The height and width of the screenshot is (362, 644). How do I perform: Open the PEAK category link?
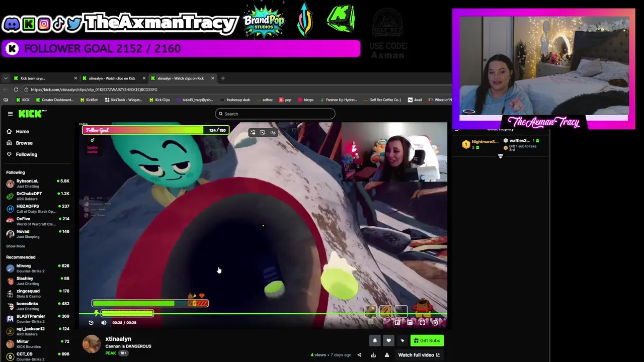[111, 353]
